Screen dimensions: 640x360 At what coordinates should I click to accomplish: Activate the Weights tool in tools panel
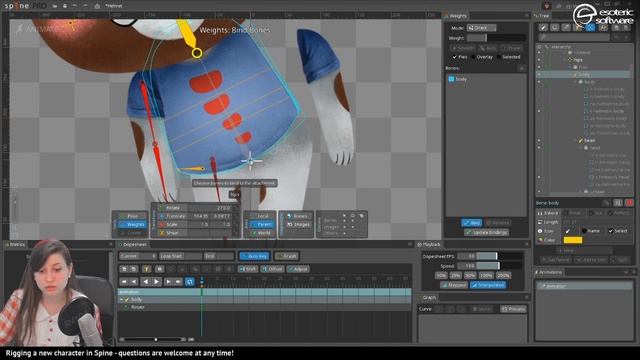pos(131,224)
